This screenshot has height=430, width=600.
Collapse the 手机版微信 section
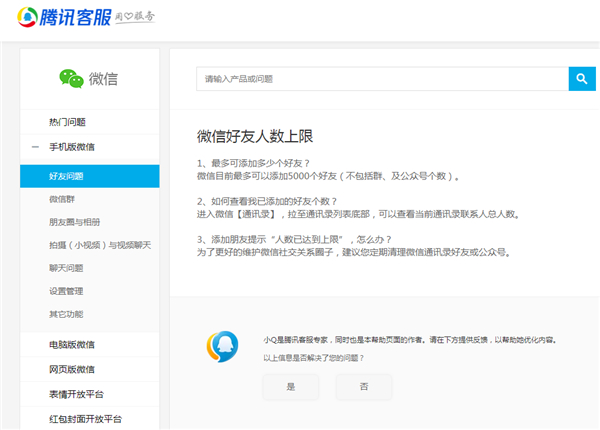[36, 147]
